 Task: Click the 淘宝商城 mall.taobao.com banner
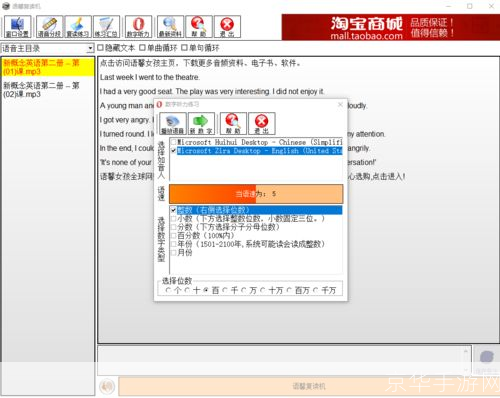point(391,27)
